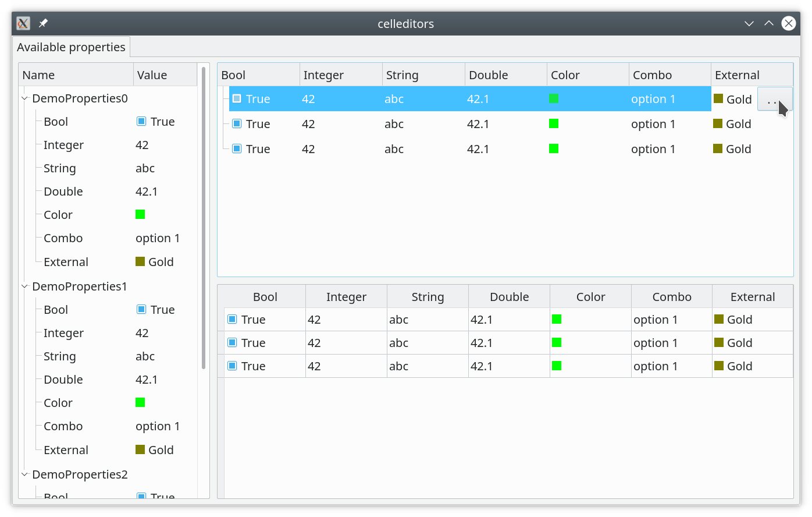
Task: Open Combo option 1 in highlighted row
Action: [x=653, y=99]
